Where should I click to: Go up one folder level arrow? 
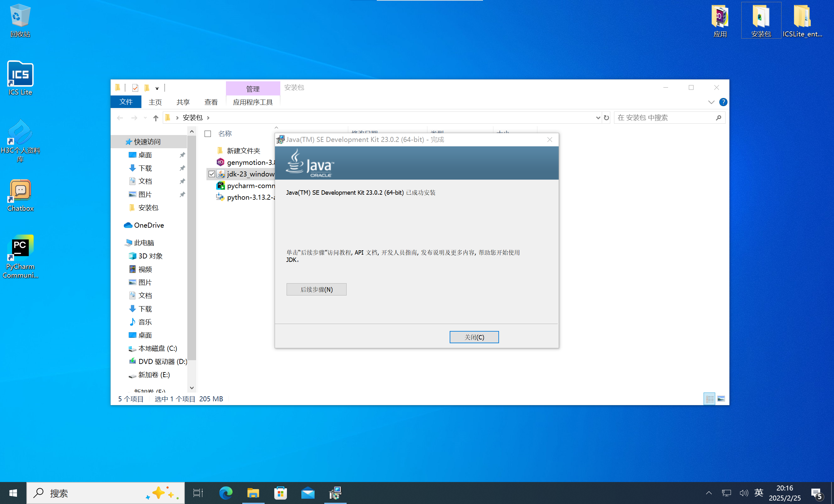155,118
